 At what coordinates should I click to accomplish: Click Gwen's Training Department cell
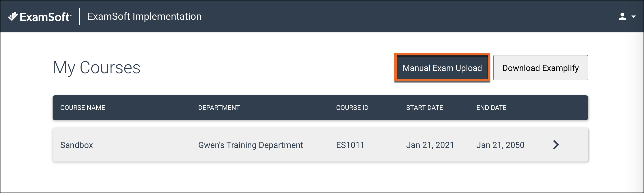coord(250,145)
